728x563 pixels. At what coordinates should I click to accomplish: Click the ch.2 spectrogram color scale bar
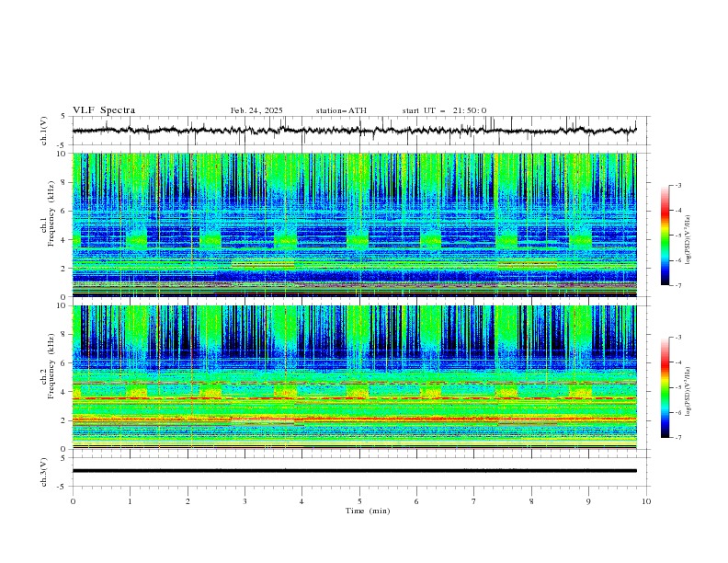click(x=665, y=387)
